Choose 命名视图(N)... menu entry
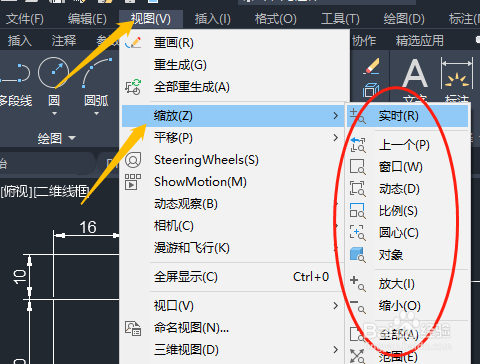The image size is (480, 364). point(191,328)
